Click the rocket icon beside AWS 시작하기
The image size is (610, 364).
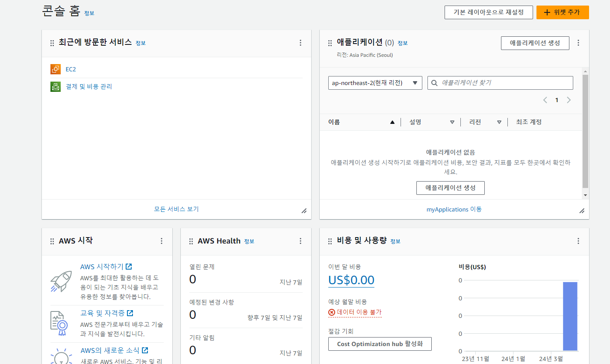tap(61, 281)
